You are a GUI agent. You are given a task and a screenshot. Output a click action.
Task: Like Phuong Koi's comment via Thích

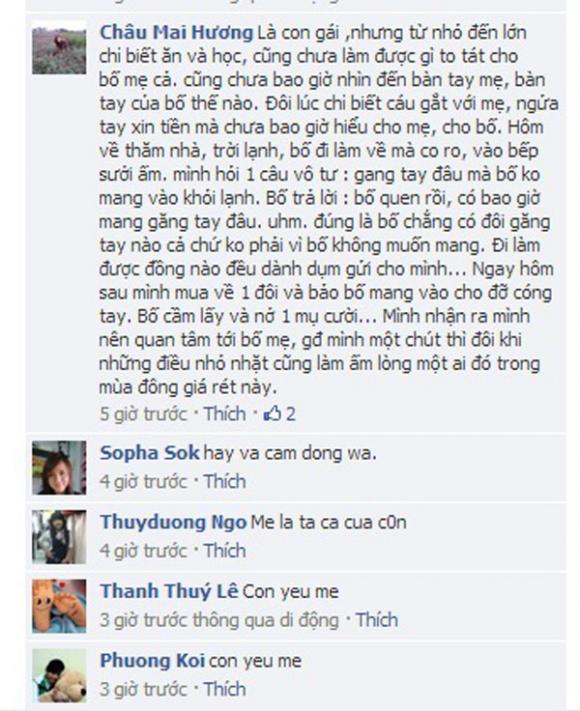(x=224, y=689)
